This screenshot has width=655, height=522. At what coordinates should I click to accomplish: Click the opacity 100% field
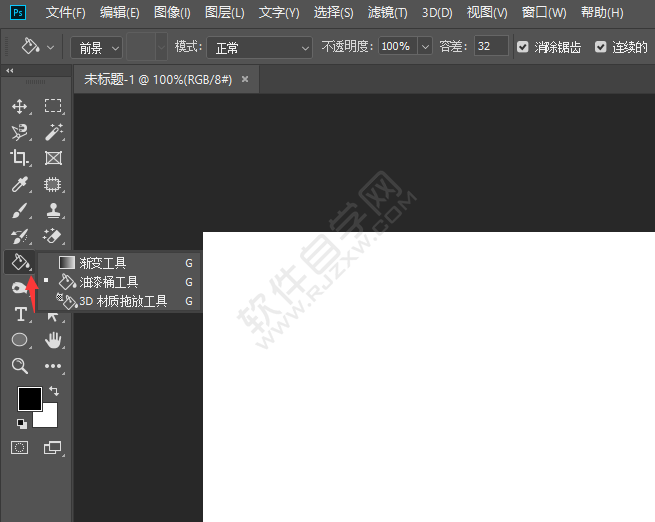point(398,46)
